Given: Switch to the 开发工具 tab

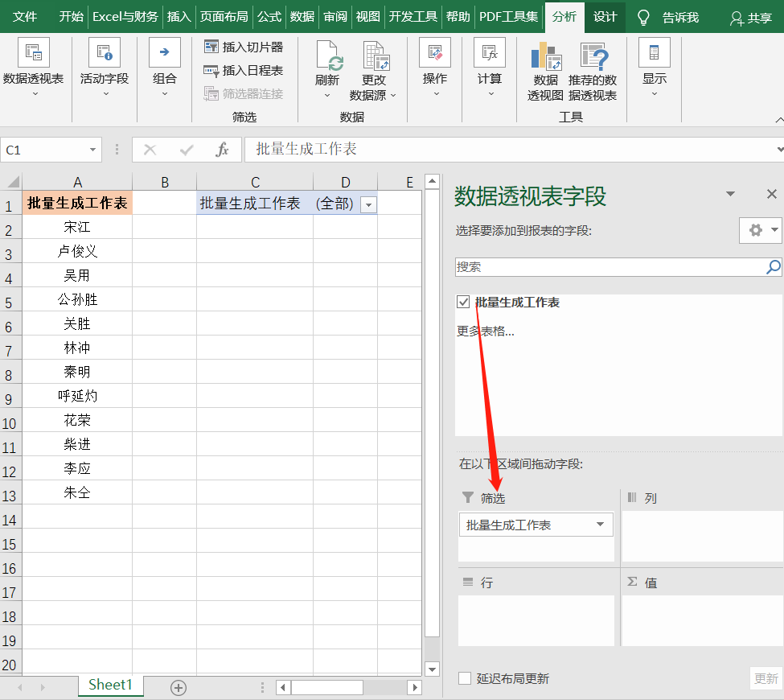Looking at the screenshot, I should (413, 17).
